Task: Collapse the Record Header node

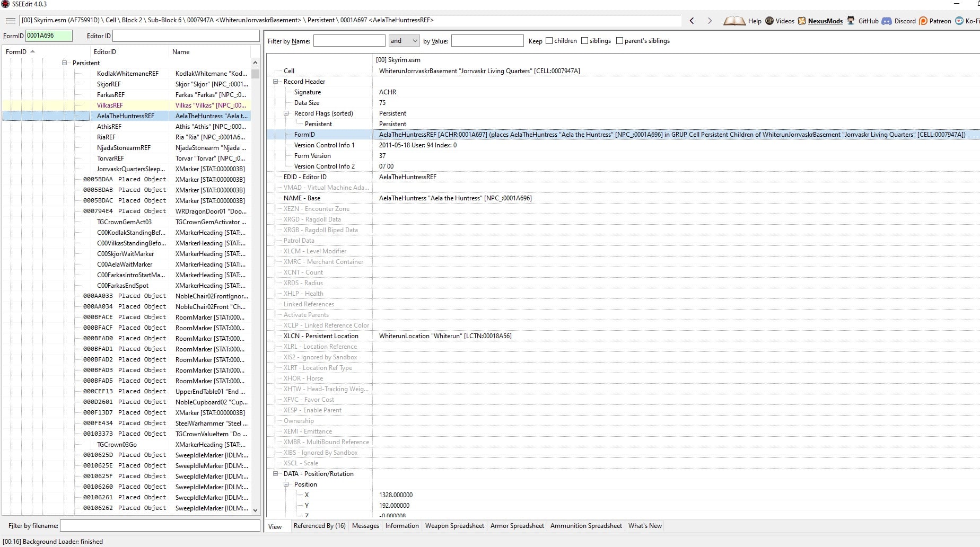Action: pos(275,82)
